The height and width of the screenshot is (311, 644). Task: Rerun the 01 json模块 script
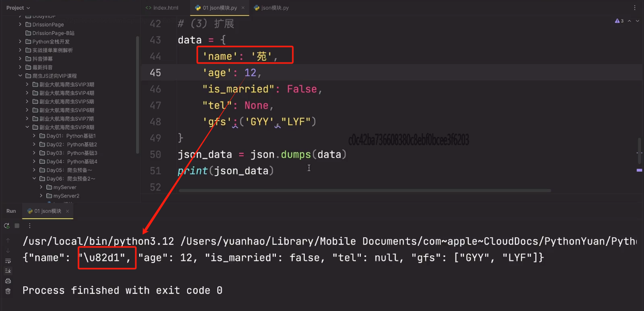coord(7,226)
